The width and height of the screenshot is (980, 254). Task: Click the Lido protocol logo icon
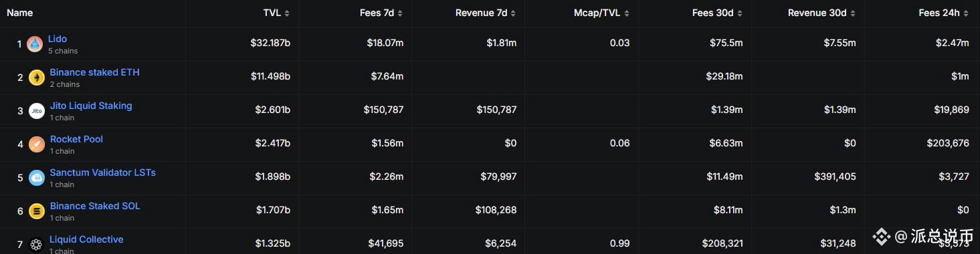(35, 44)
